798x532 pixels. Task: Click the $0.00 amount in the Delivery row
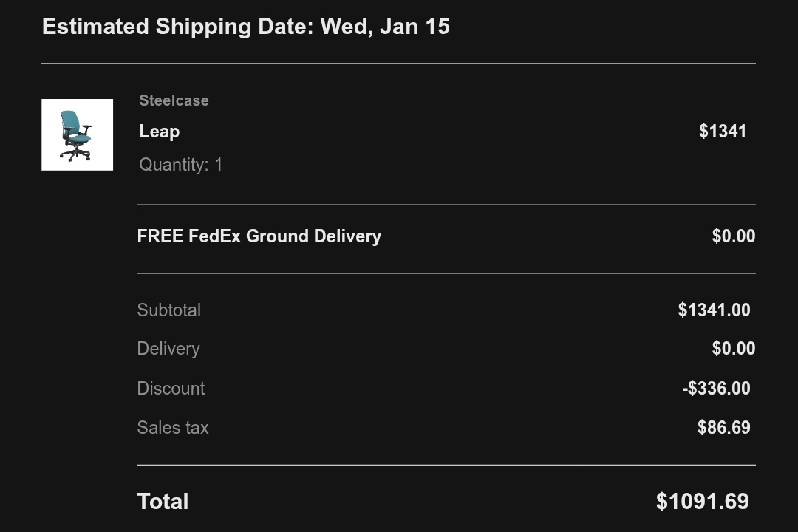point(733,349)
